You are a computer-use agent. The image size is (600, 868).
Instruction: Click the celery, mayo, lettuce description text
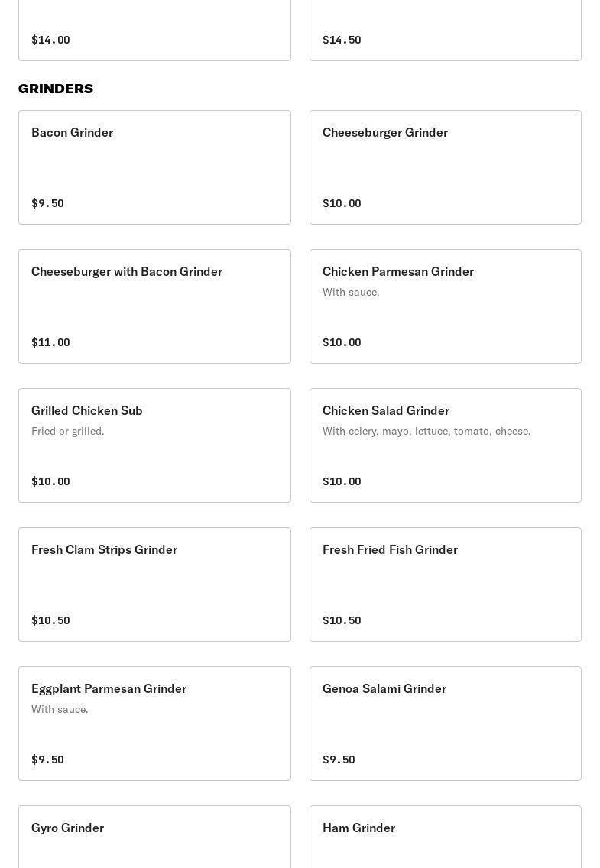pos(426,431)
